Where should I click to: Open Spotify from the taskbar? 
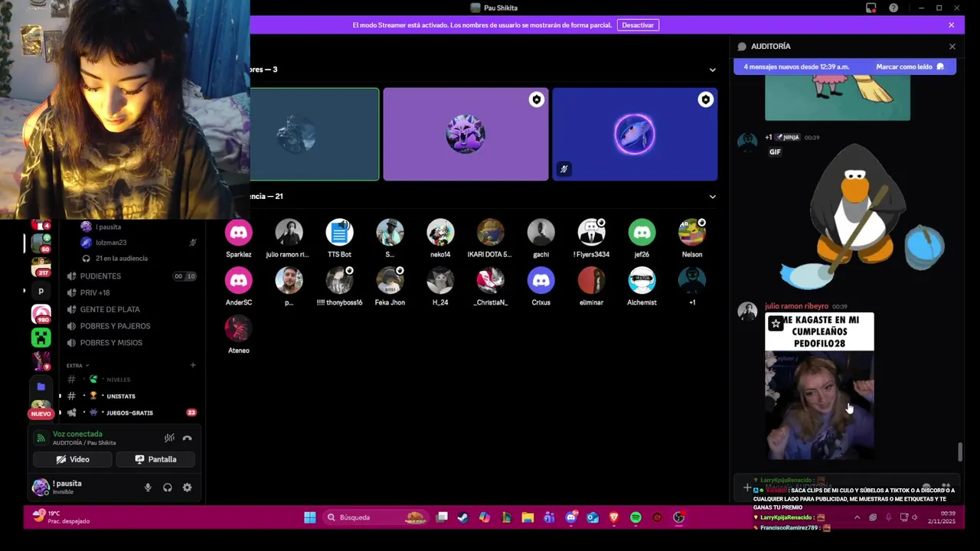tap(635, 517)
